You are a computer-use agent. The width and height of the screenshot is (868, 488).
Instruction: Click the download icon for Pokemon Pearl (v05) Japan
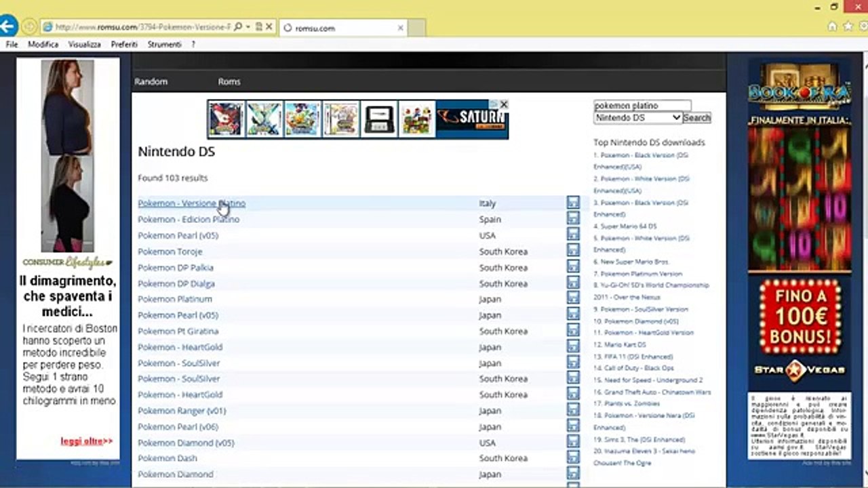pos(573,314)
